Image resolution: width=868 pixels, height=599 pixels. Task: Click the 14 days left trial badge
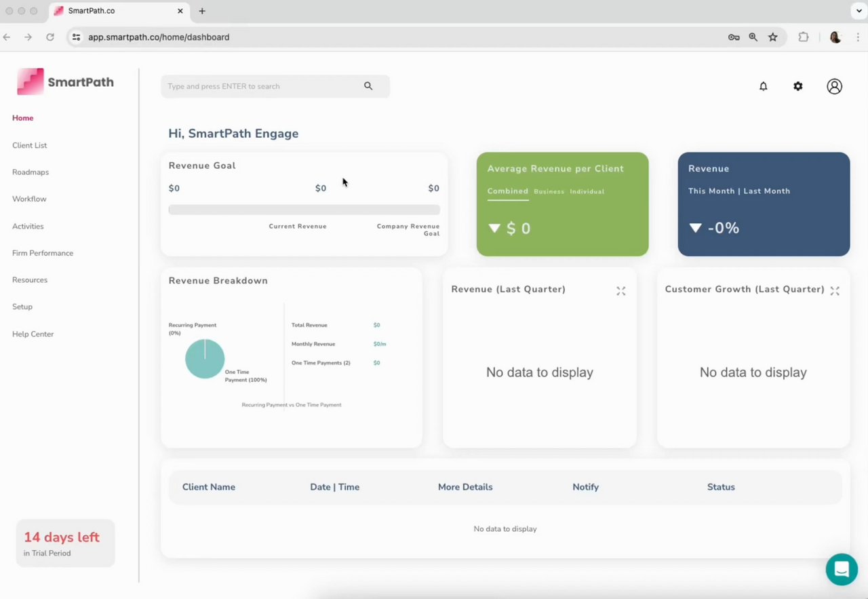(x=65, y=543)
